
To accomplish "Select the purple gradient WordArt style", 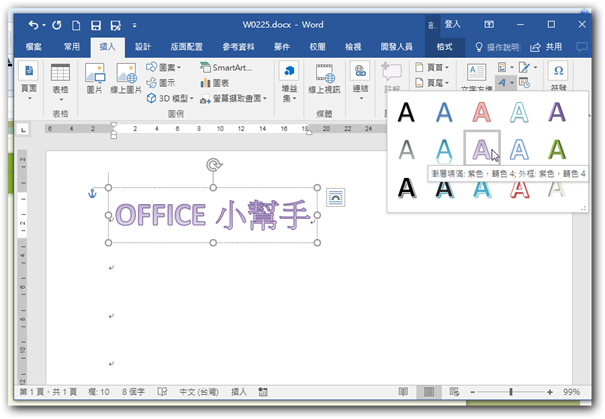I will point(482,150).
